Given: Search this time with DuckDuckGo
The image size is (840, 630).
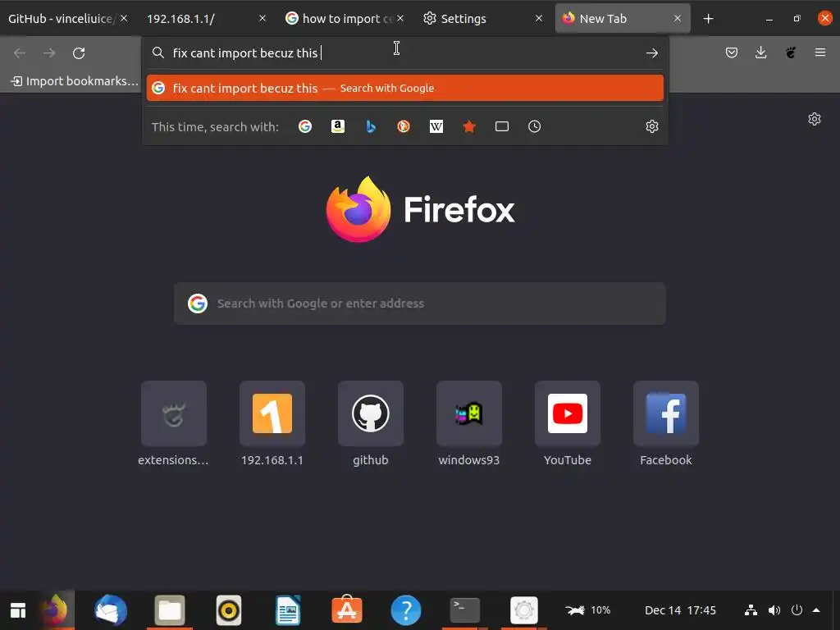Looking at the screenshot, I should [x=404, y=126].
